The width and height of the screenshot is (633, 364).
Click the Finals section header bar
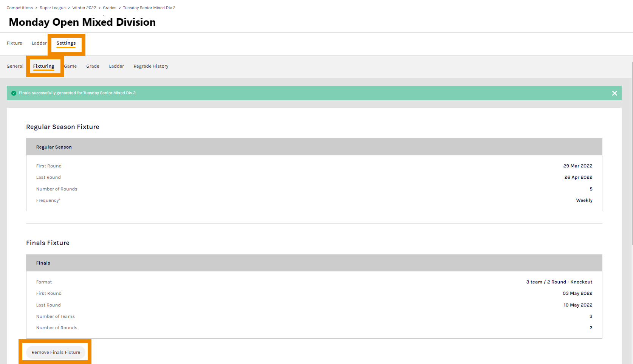coord(314,263)
